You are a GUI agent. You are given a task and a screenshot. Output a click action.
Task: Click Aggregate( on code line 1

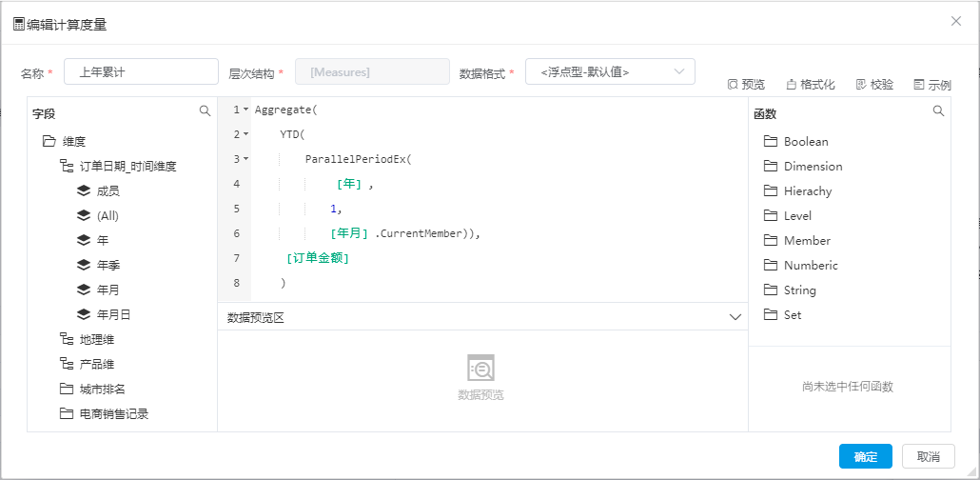point(286,110)
